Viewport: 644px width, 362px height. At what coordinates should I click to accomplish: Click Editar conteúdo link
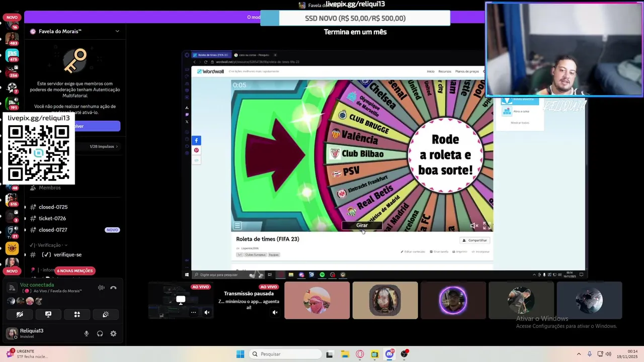[413, 251]
